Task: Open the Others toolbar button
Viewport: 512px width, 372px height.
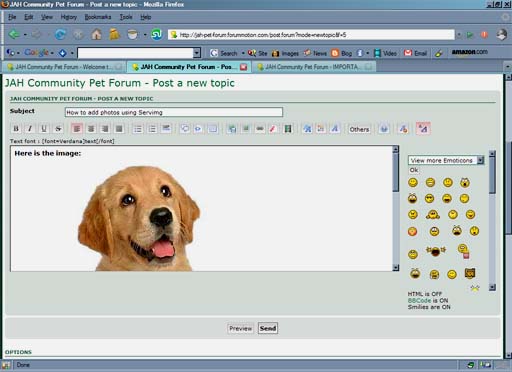Action: coord(359,129)
